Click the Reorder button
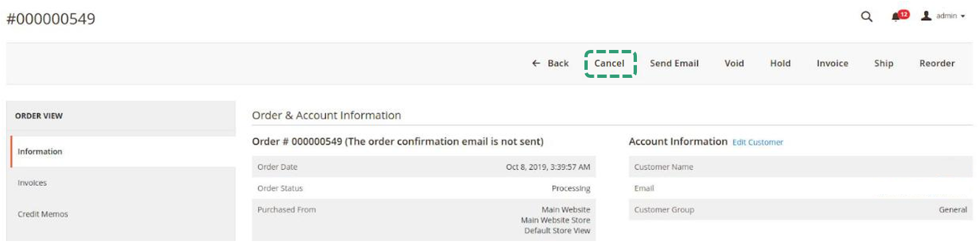Image resolution: width=980 pixels, height=247 pixels. (x=937, y=63)
